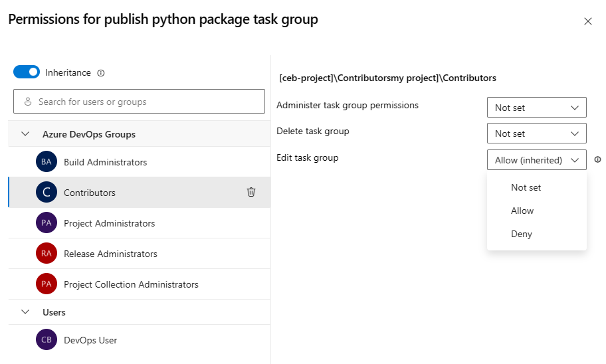Viewport: 606px width, 364px height.
Task: Close the permissions dialog
Action: coord(588,21)
